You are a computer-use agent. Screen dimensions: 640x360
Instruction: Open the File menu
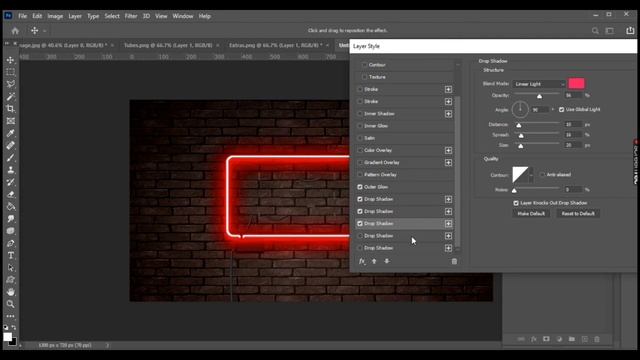pos(22,16)
